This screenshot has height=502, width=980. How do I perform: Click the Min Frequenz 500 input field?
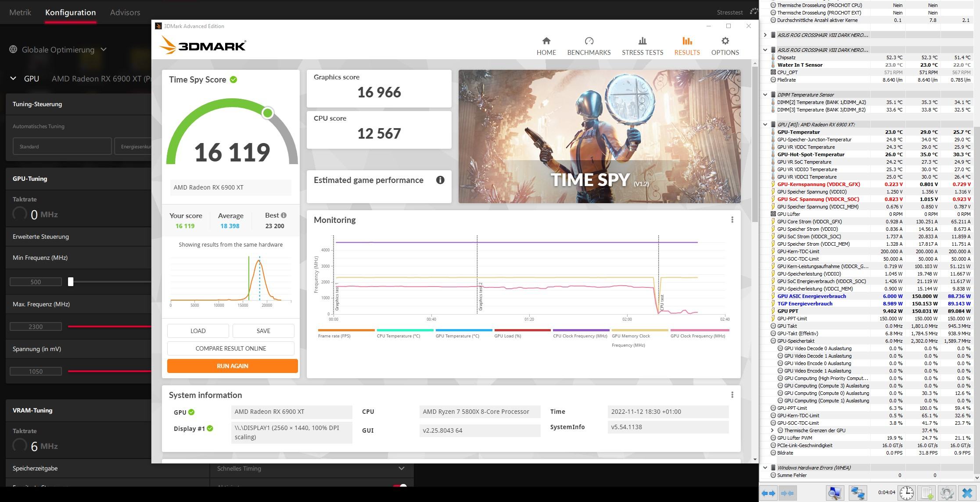click(x=36, y=282)
